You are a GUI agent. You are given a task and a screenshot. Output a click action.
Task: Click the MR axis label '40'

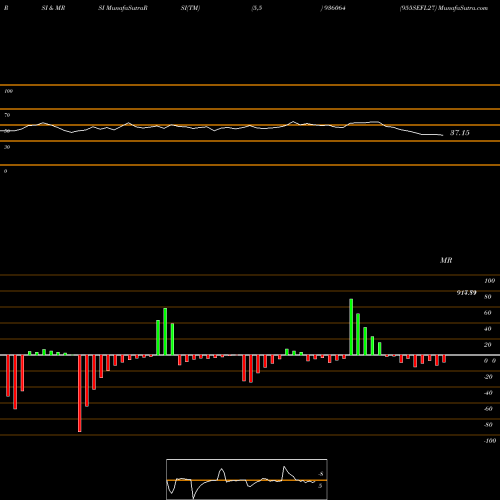point(488,329)
